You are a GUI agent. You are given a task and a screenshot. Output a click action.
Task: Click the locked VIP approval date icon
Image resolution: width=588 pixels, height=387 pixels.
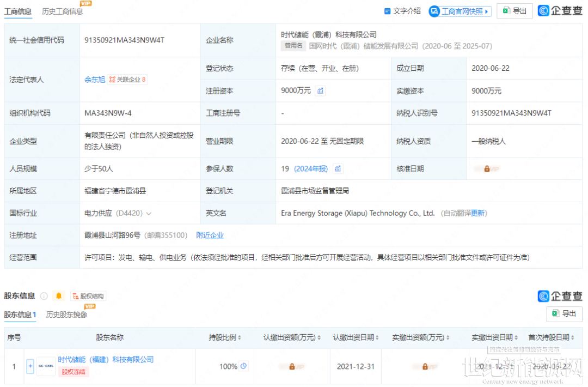click(x=486, y=169)
